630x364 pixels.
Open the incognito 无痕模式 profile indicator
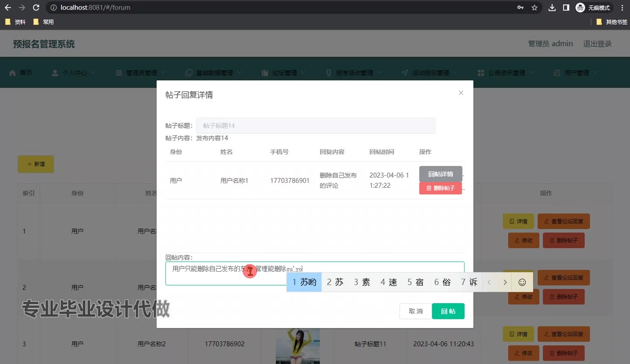point(593,7)
